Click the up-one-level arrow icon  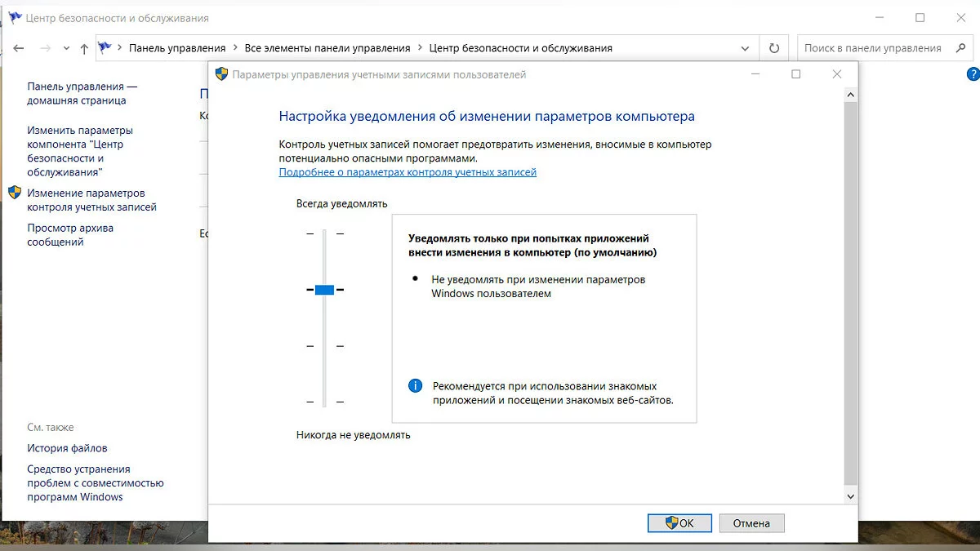pyautogui.click(x=84, y=48)
